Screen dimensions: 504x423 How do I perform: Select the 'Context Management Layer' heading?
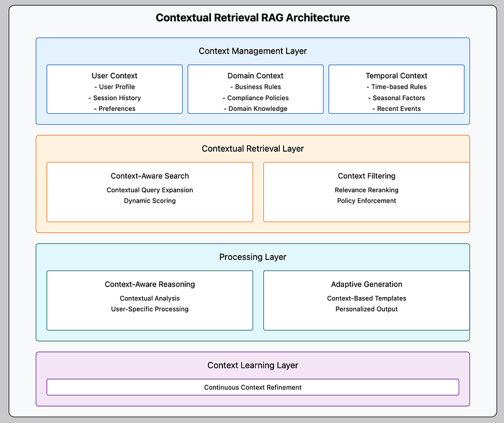(x=253, y=51)
